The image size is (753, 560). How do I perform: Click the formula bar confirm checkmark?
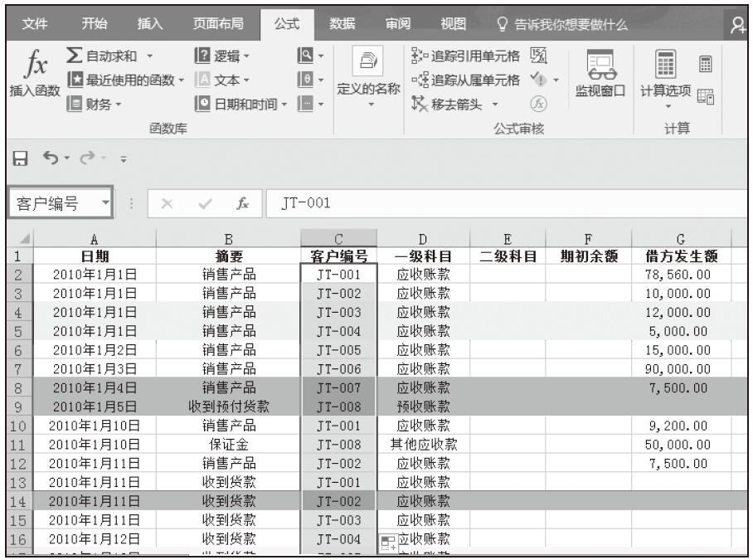[x=204, y=203]
